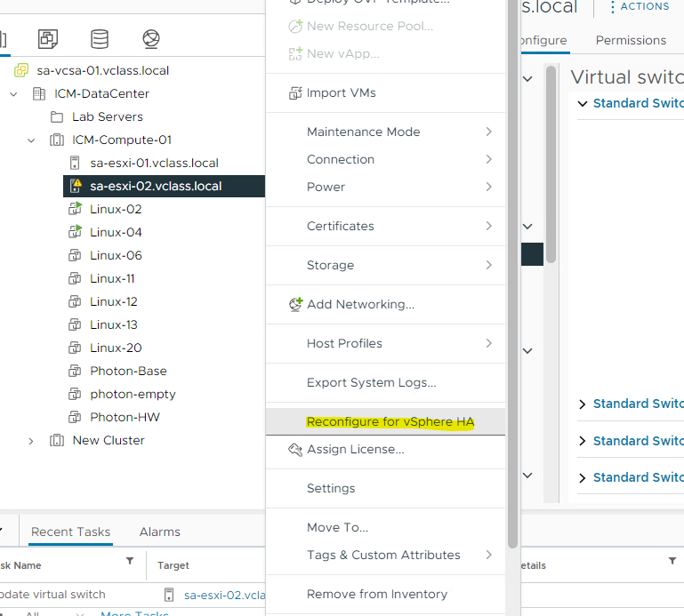Select sa-esxi-01.vclass.local in the tree

point(154,163)
